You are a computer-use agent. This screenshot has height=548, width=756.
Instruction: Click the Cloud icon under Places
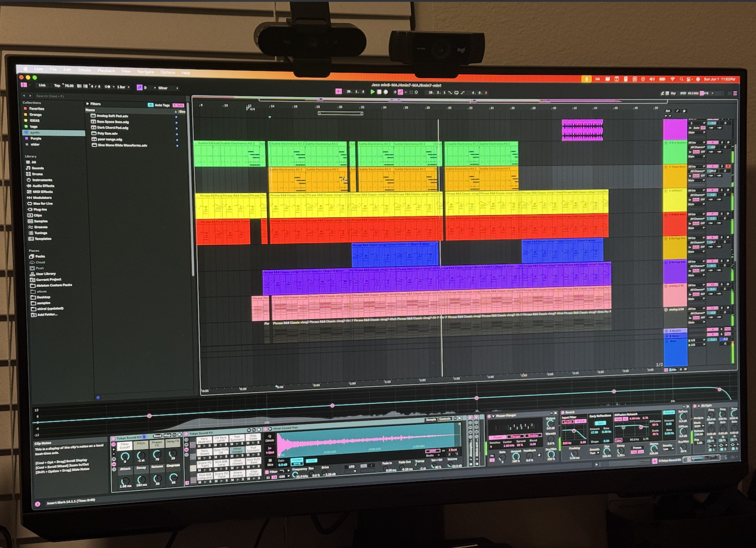[32, 262]
